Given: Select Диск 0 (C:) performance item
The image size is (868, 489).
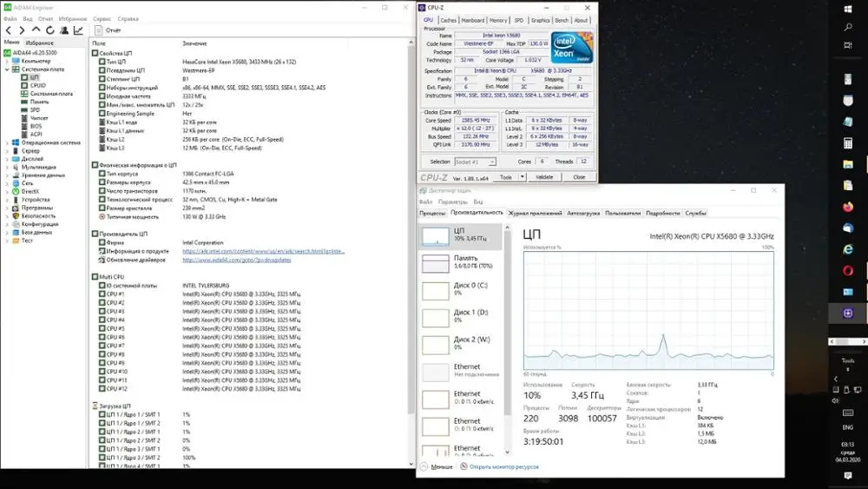Looking at the screenshot, I should [461, 289].
